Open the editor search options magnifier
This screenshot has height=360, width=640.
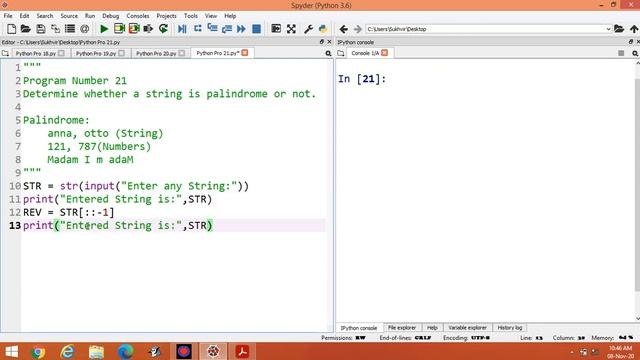[328, 53]
